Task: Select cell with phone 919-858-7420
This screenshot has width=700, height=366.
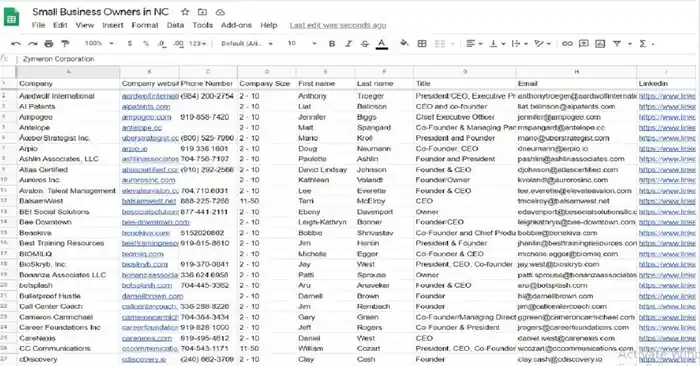Action: point(208,117)
